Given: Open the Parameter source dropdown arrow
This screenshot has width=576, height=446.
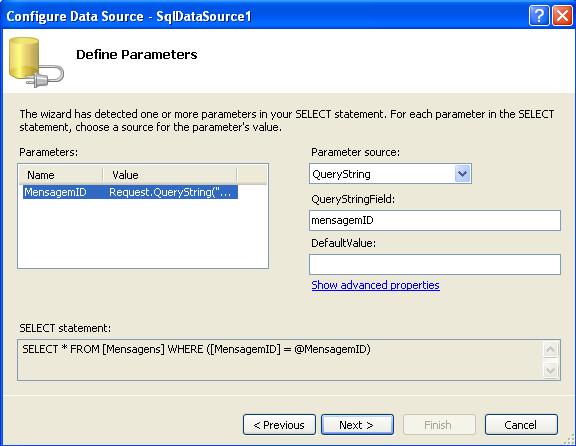Looking at the screenshot, I should [x=462, y=174].
